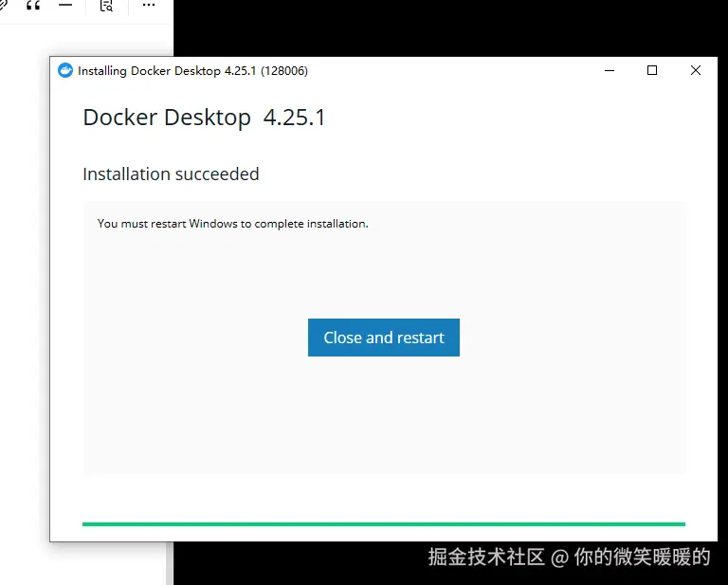The image size is (728, 585).
Task: Open document search icon in background editor
Action: [x=106, y=6]
